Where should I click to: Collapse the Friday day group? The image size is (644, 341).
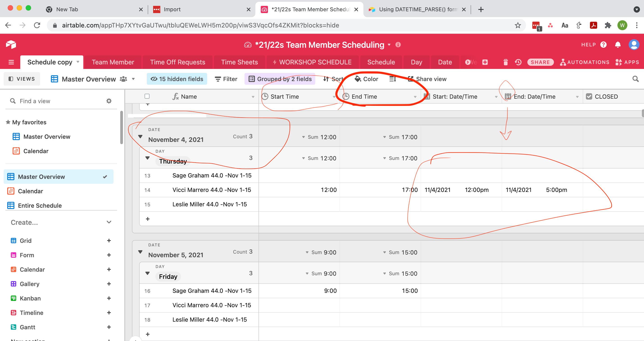pyautogui.click(x=147, y=273)
